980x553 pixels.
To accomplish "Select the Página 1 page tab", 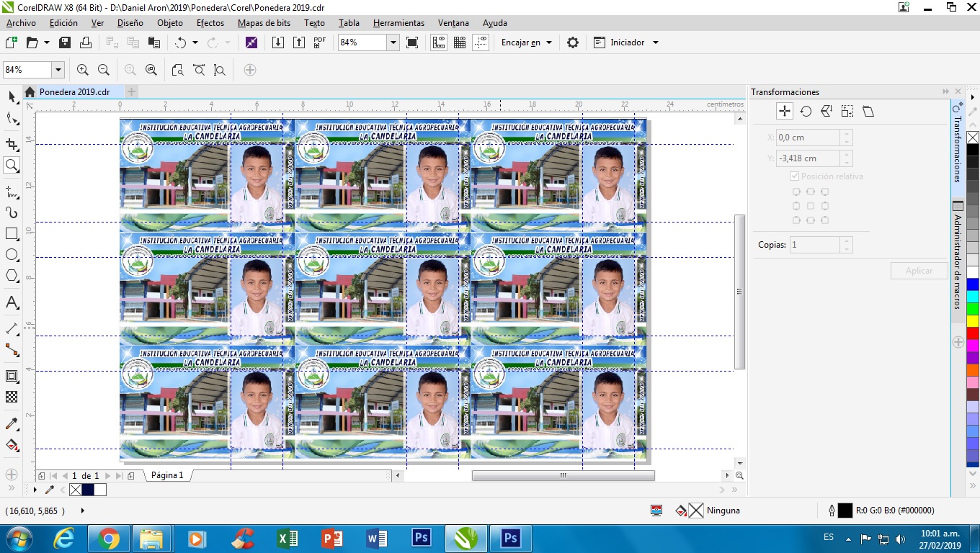I will tap(167, 475).
